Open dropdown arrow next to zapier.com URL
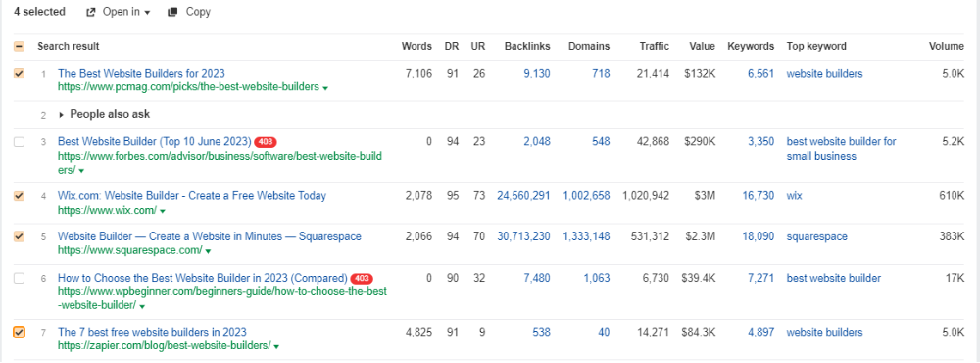This screenshot has width=980, height=363. click(276, 346)
